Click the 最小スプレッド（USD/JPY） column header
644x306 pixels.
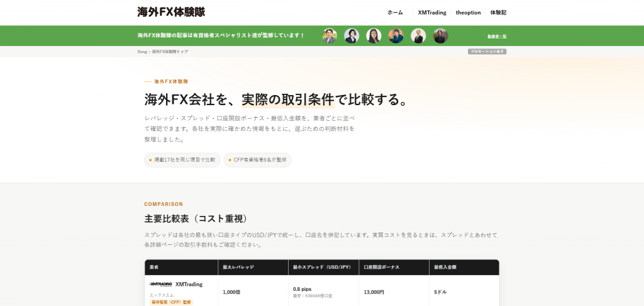pyautogui.click(x=324, y=267)
